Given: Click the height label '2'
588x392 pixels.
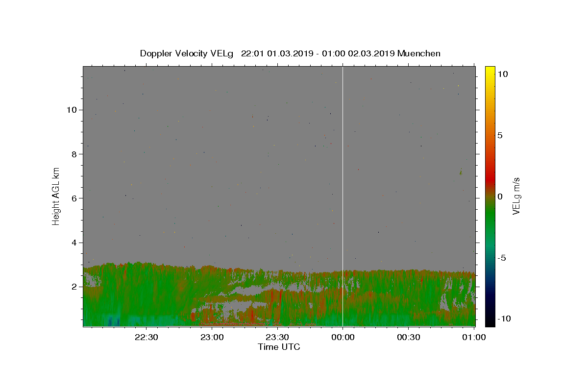Looking at the screenshot, I should [73, 287].
